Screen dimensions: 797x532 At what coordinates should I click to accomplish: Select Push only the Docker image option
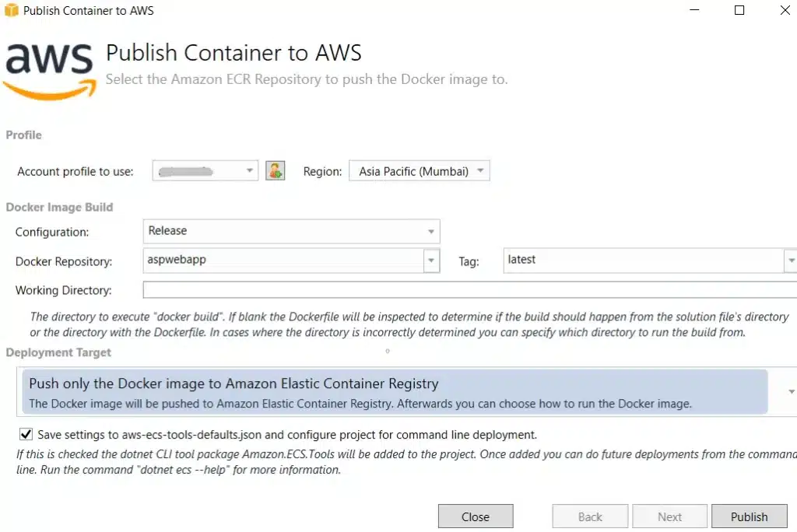click(395, 392)
